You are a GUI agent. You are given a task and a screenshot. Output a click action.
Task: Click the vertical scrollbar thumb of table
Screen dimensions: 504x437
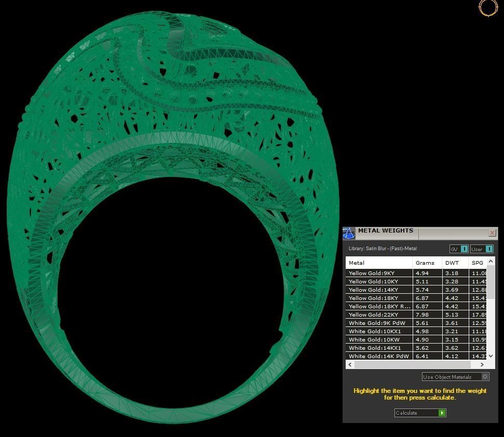click(491, 282)
